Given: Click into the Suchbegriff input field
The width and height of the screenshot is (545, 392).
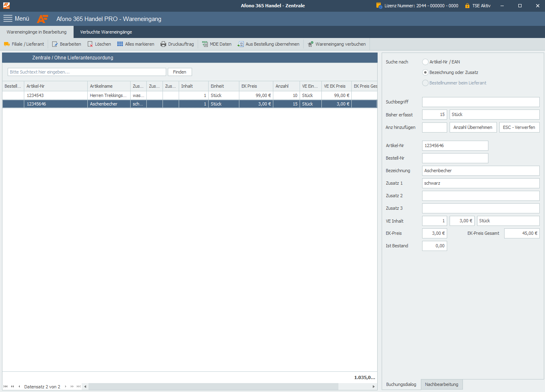Looking at the screenshot, I should pos(480,102).
